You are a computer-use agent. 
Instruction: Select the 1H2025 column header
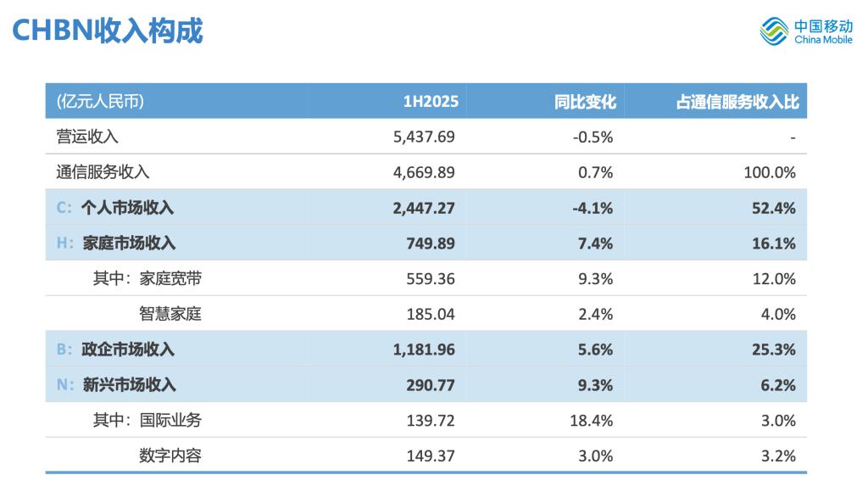tap(431, 102)
